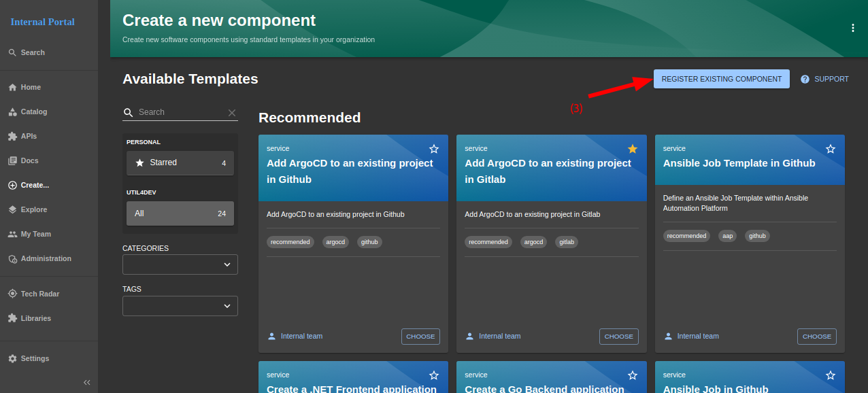Open the APIs puzzle-piece icon
868x393 pixels.
pyautogui.click(x=12, y=136)
